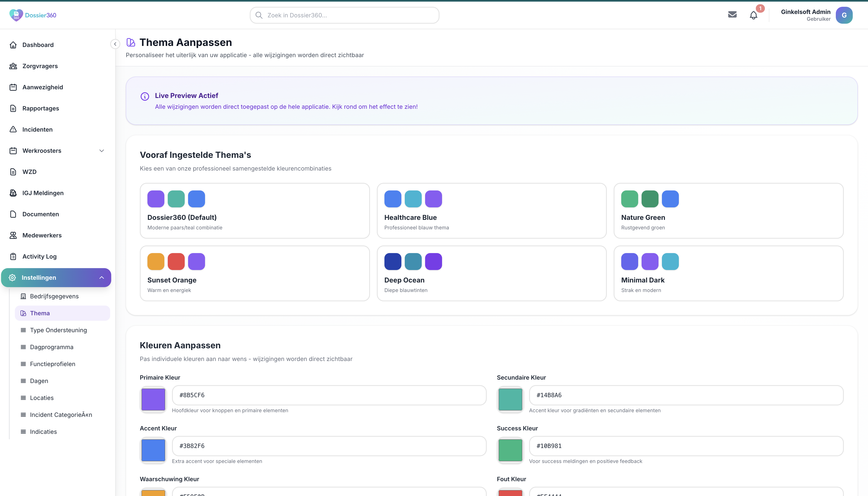
Task: Open the Activity Log page
Action: (x=39, y=256)
